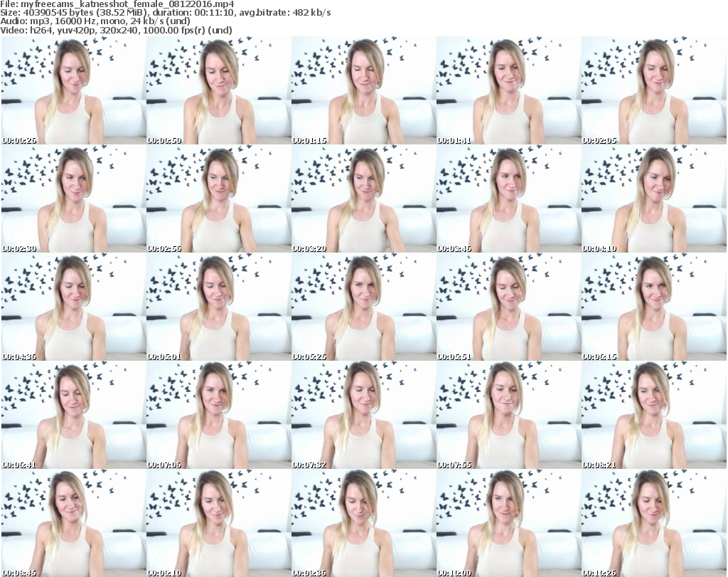The image size is (728, 577).
Task: Select the frame stamped 00:09:10
Action: tap(219, 523)
